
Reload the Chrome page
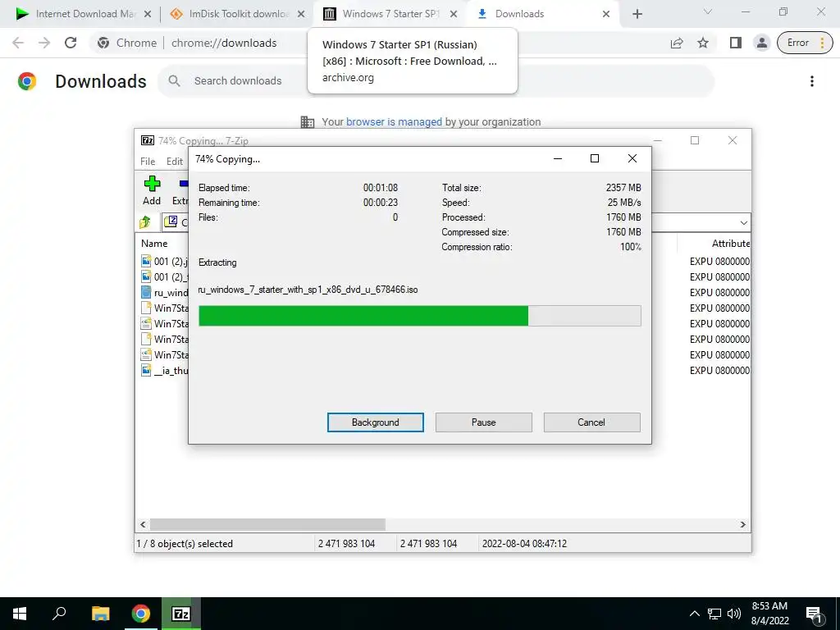pyautogui.click(x=71, y=43)
